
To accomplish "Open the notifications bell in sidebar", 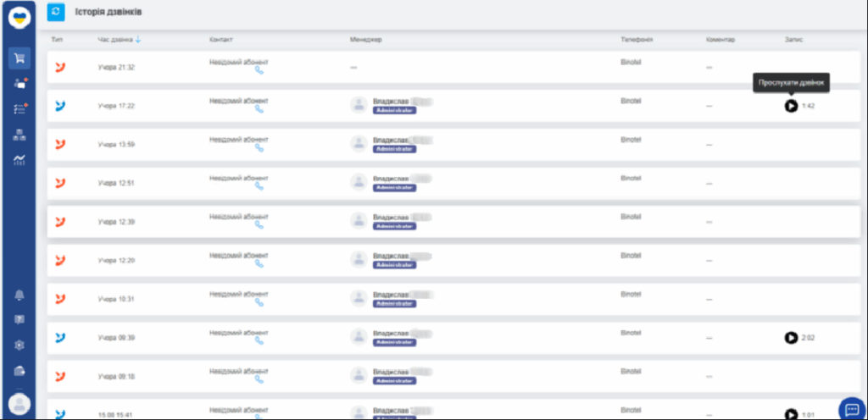I will [19, 295].
